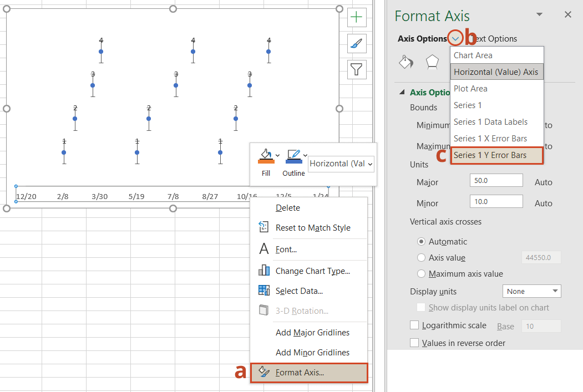Select Series 1 Y Error Bars from the list
This screenshot has height=392, width=583.
(496, 155)
